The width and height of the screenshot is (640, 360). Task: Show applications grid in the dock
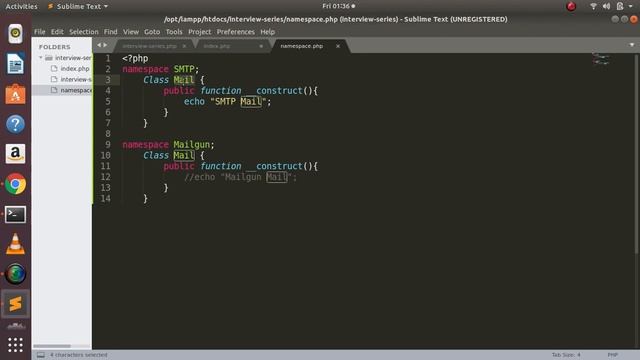(x=15, y=345)
